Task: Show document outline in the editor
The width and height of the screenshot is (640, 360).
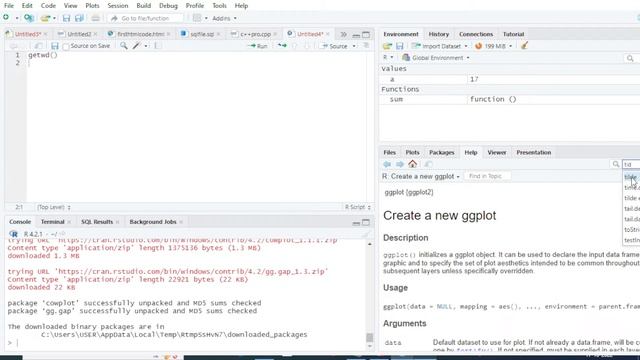Action: click(x=366, y=46)
